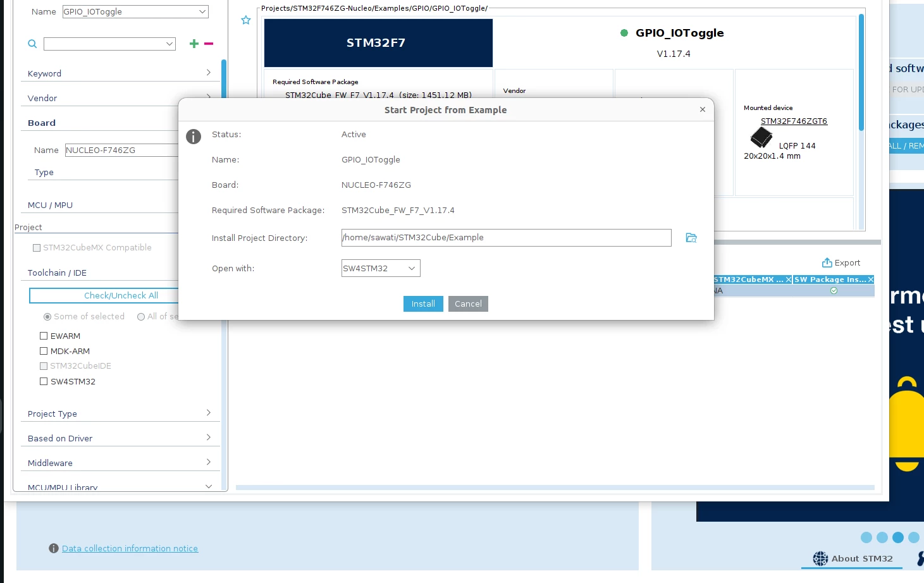Screen dimensions: 924x583
Task: Open the STM32F746ZGT6 mounted device link
Action: (794, 121)
